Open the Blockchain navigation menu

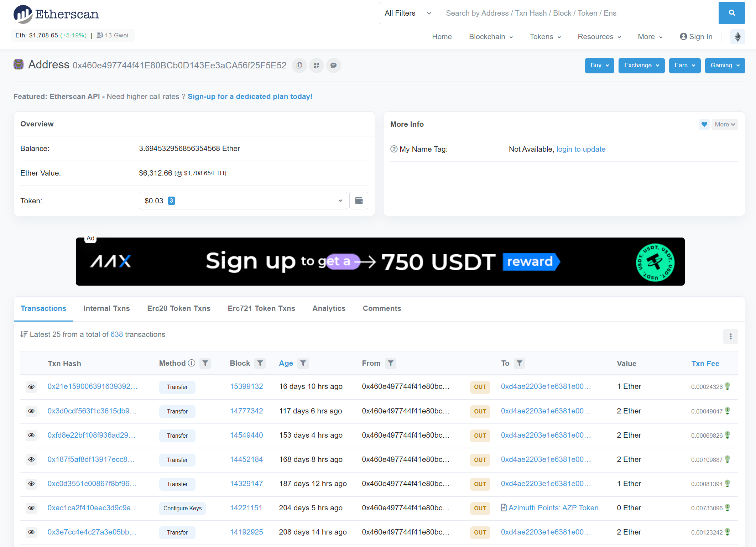click(x=490, y=37)
